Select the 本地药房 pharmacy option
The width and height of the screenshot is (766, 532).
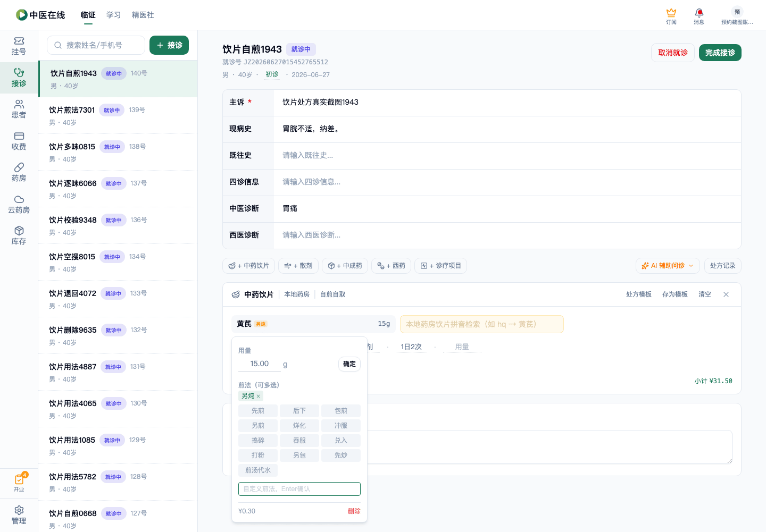pyautogui.click(x=297, y=294)
